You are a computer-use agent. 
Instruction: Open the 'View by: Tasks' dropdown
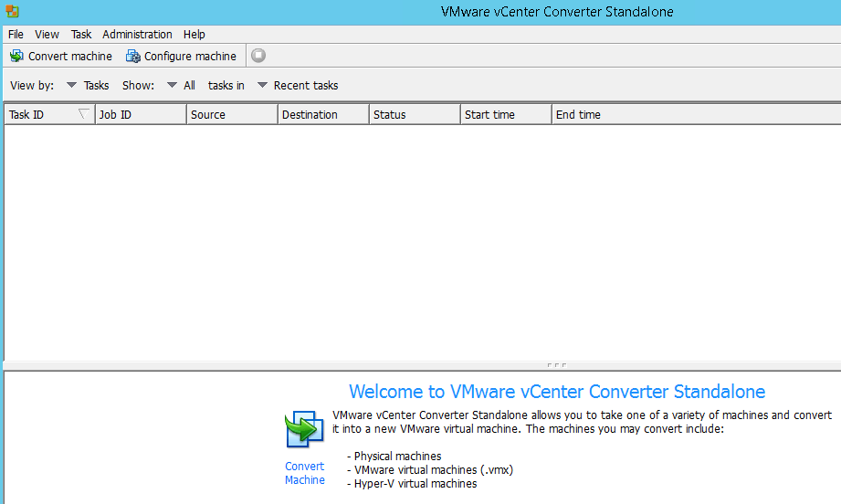pyautogui.click(x=88, y=85)
